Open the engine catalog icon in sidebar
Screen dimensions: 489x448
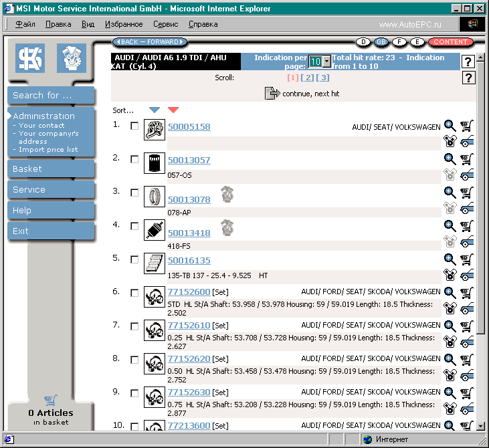coord(72,58)
